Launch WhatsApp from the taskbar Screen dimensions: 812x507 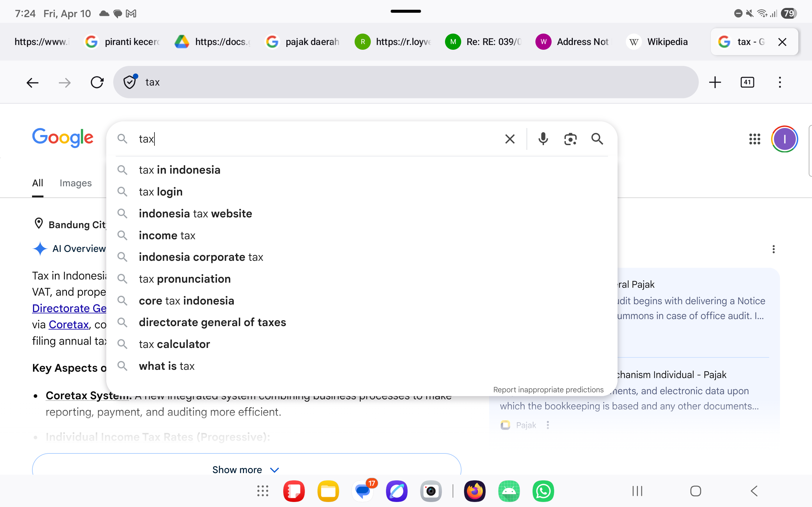pyautogui.click(x=543, y=491)
